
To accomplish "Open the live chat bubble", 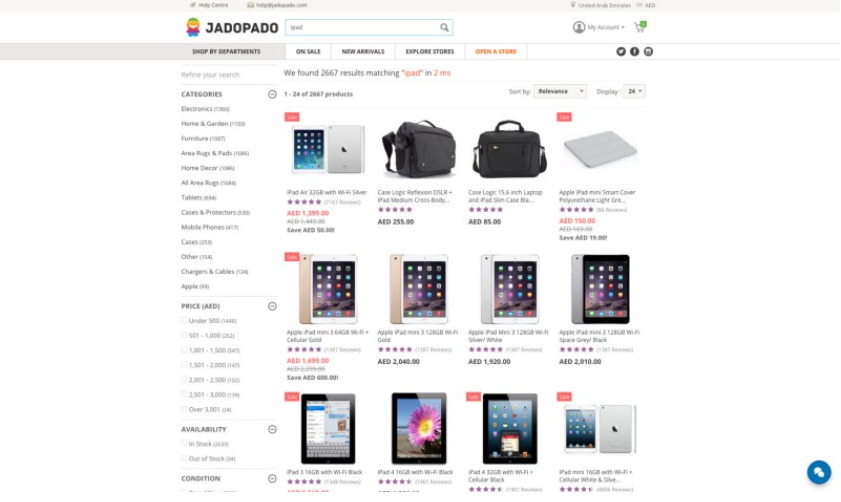I will (x=819, y=472).
